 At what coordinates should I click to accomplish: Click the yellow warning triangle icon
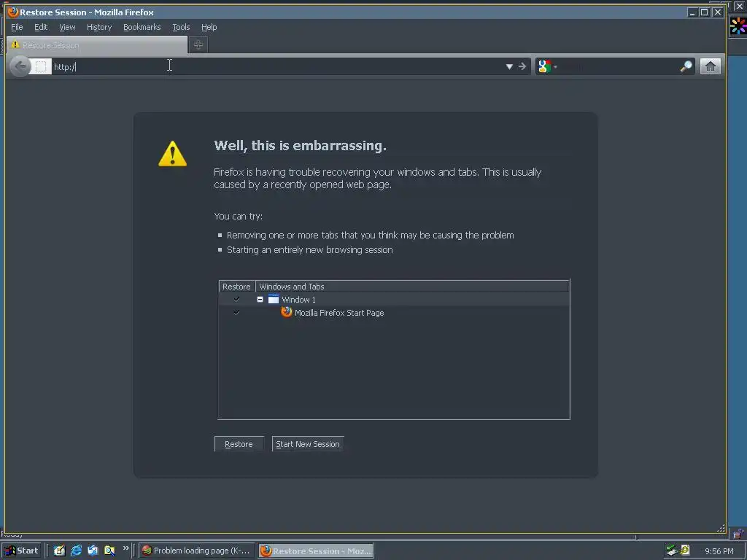tap(172, 154)
